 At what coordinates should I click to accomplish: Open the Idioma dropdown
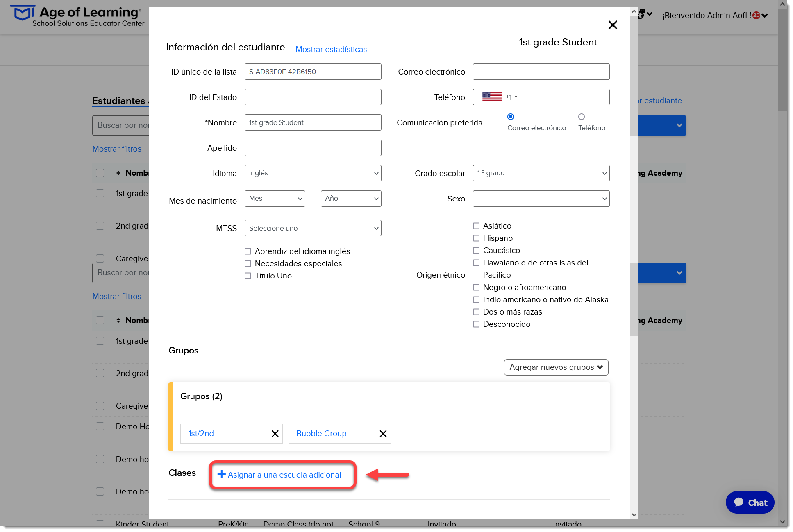click(x=313, y=173)
